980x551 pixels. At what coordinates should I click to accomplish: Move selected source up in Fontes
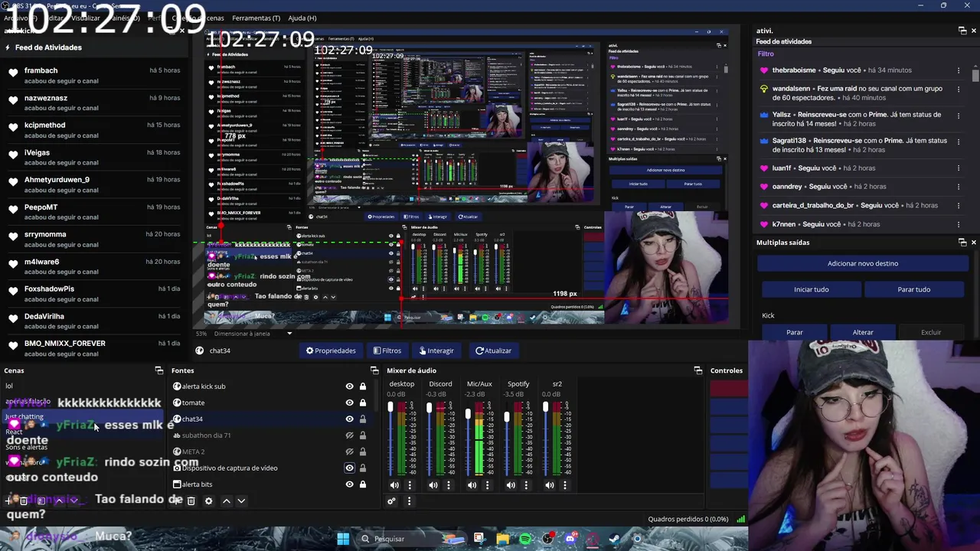pyautogui.click(x=226, y=501)
